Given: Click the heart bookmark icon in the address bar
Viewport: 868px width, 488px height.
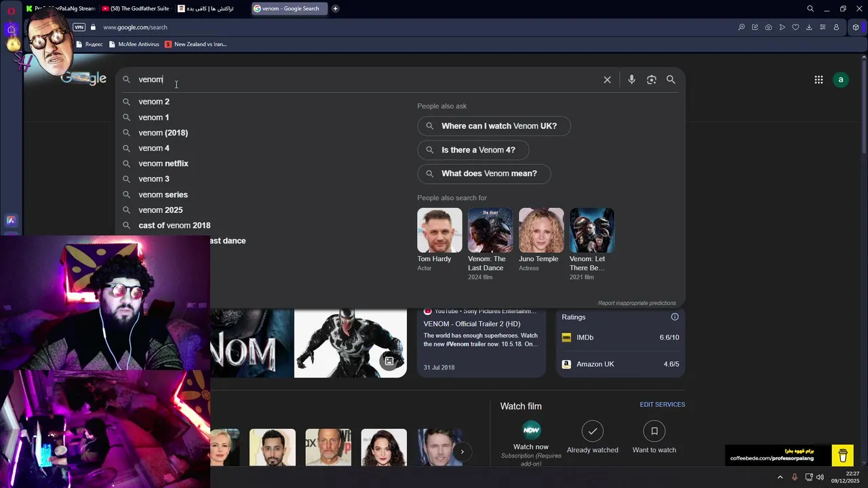Looking at the screenshot, I should coord(795,27).
